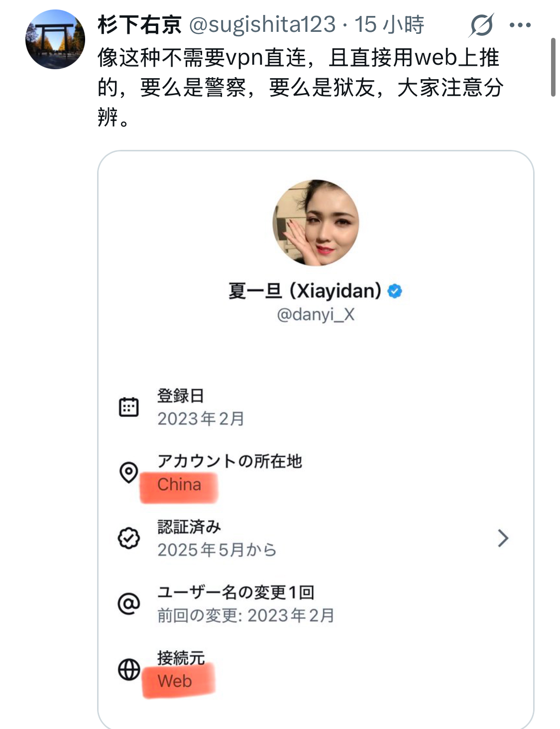Click the blue verified checkmark near Xiayidan
Screen dimensions: 560x729
395,291
